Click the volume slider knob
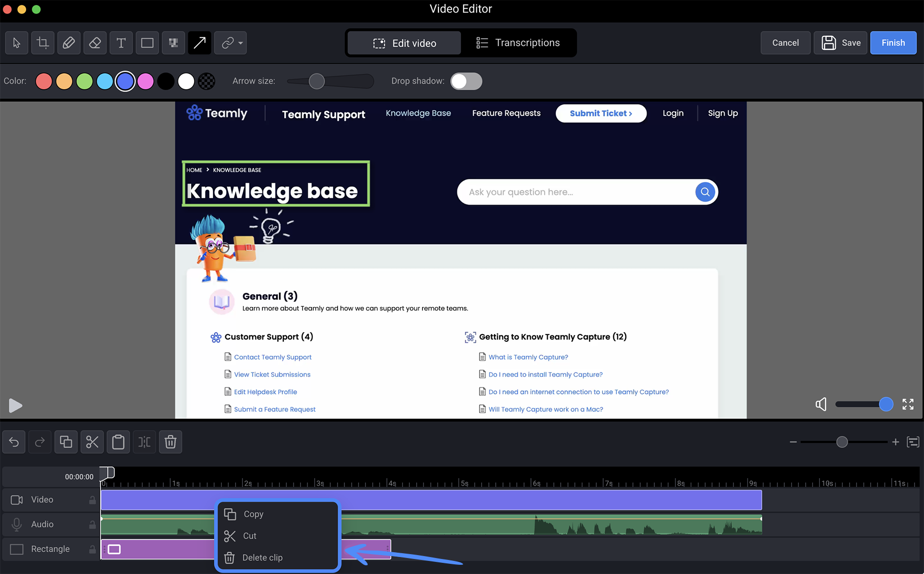924x574 pixels. tap(886, 404)
